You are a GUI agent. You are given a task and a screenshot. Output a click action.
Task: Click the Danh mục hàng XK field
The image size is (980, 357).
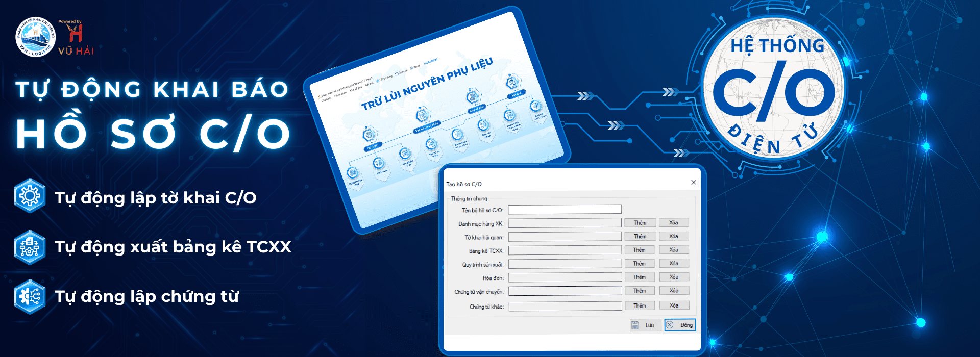click(x=565, y=223)
